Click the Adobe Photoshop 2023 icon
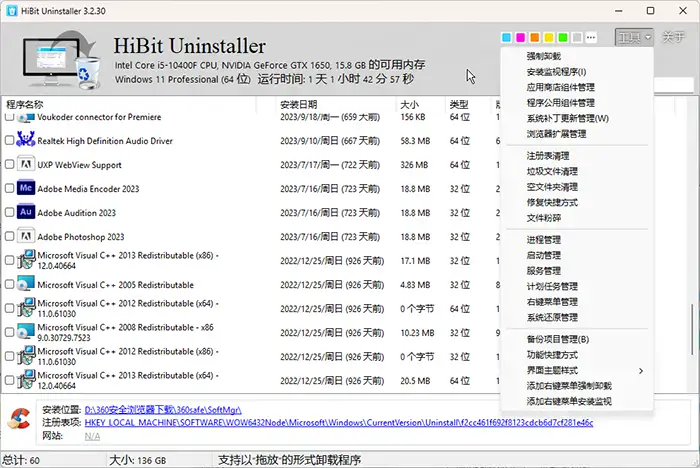The width and height of the screenshot is (700, 468). 25,236
